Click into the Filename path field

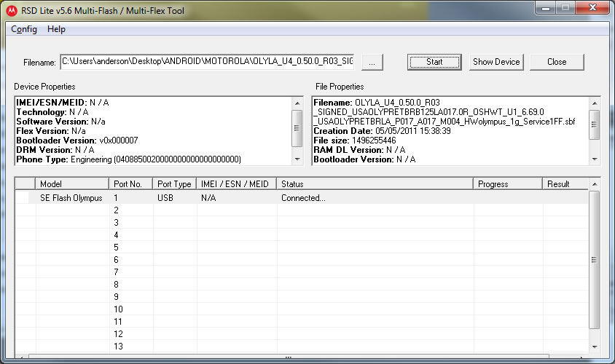point(207,61)
